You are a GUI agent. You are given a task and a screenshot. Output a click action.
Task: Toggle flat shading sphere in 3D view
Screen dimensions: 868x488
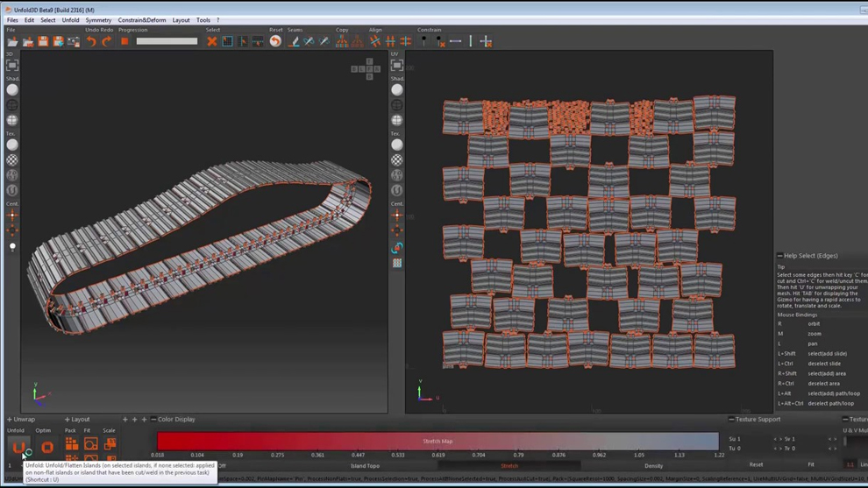pos(12,89)
